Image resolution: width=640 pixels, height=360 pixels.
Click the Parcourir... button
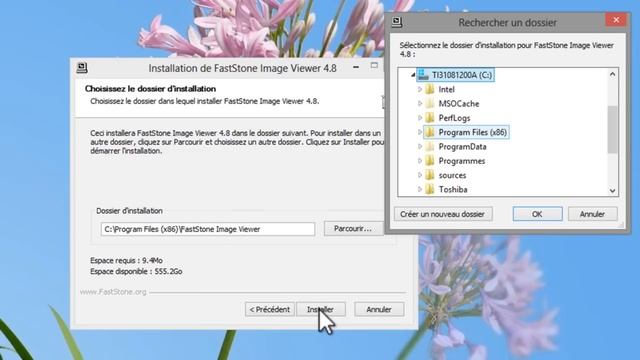tap(353, 229)
